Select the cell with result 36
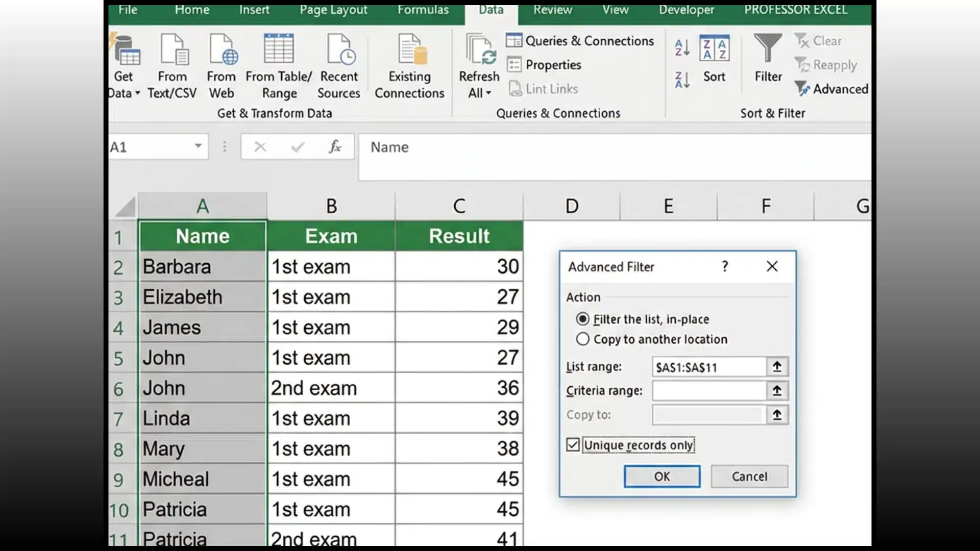This screenshot has height=551, width=980. (x=459, y=388)
